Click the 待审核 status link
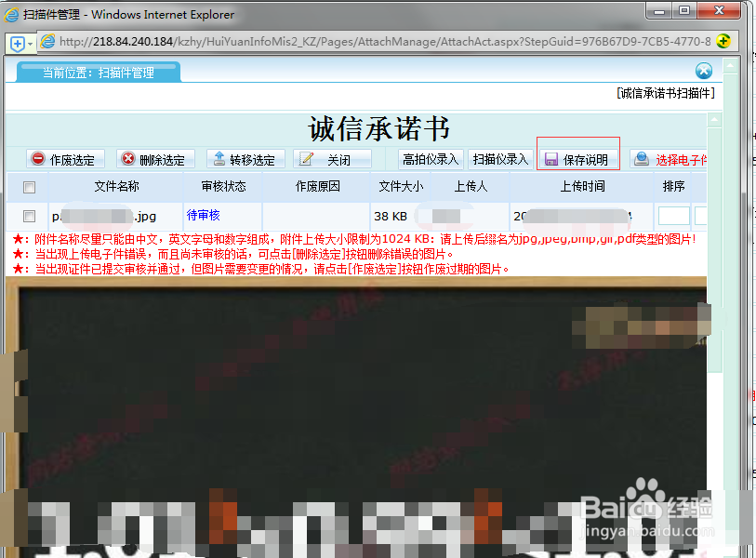756x558 pixels. pyautogui.click(x=203, y=215)
